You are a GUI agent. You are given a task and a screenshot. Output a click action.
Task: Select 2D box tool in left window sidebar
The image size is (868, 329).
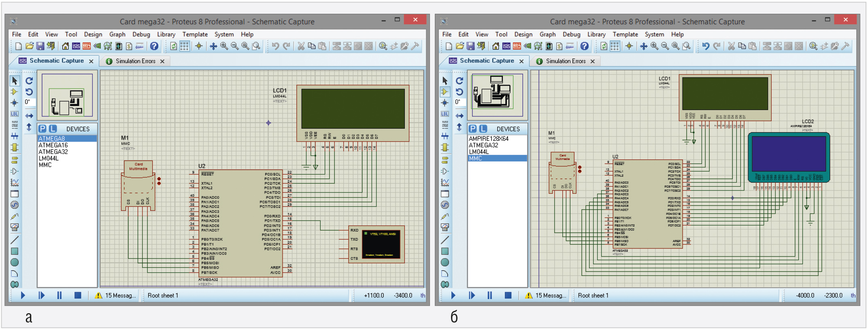pos(15,251)
